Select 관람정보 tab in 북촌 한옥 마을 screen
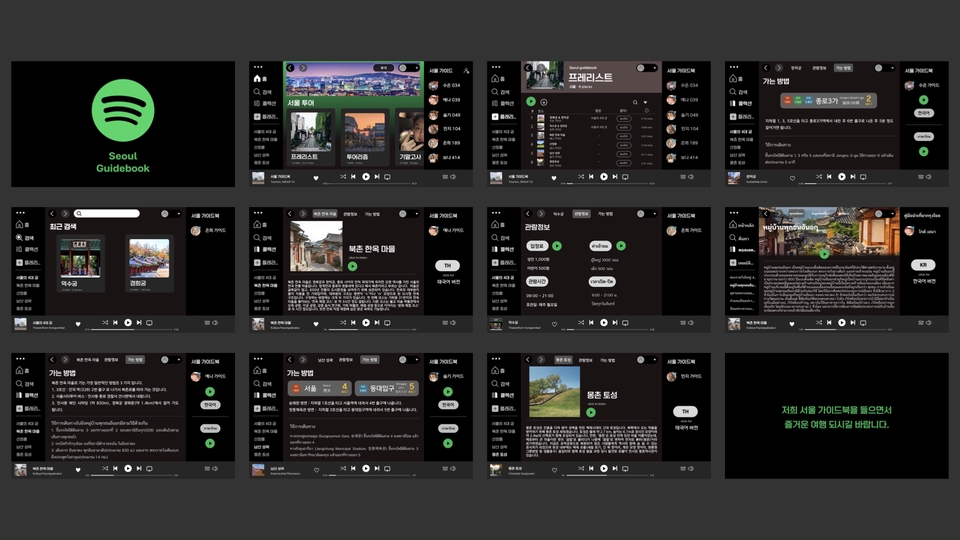Screen dimensions: 960x540 coord(350,214)
